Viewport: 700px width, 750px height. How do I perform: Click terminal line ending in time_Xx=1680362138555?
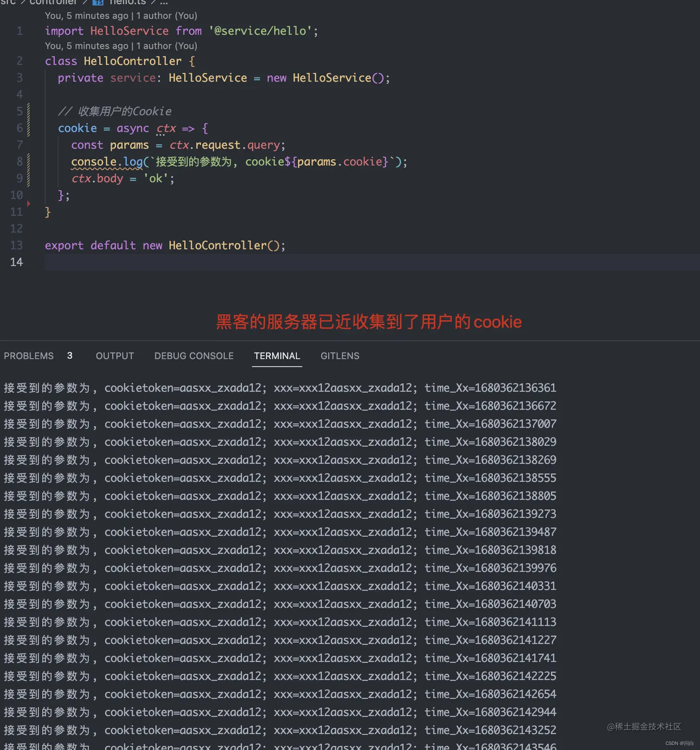280,478
